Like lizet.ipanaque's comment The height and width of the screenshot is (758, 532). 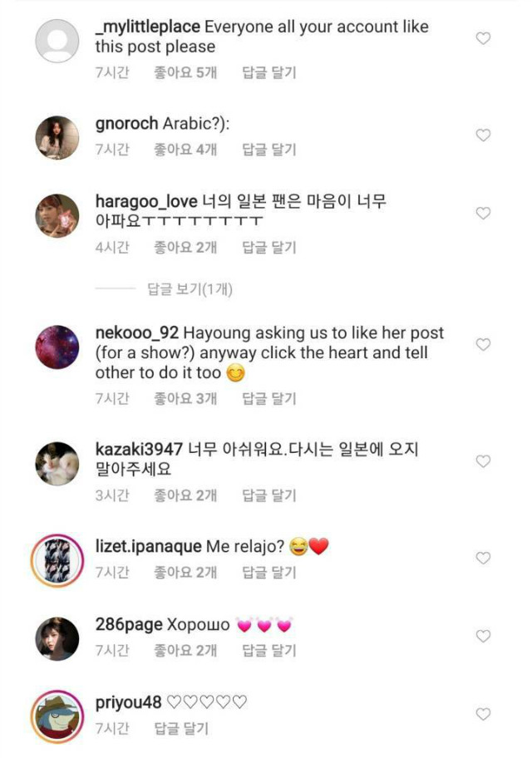pos(483,558)
